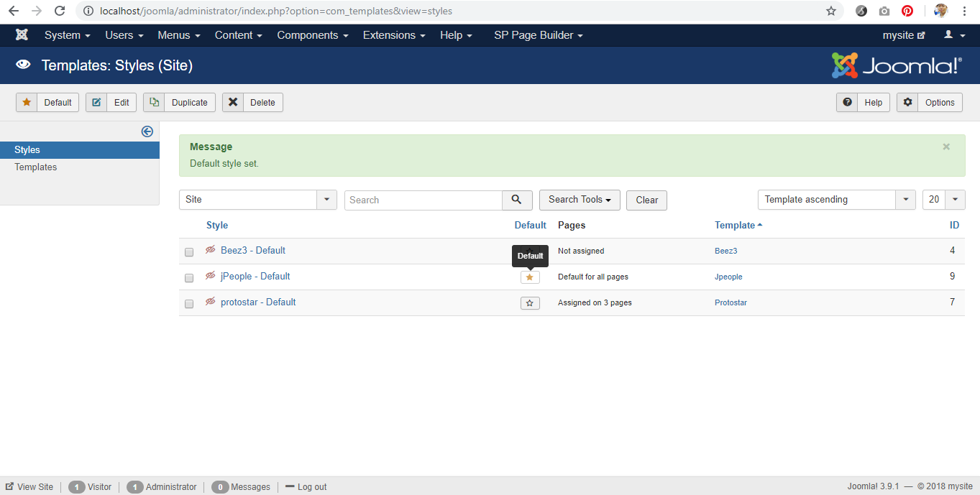980x495 pixels.
Task: Click the magnifier search button
Action: coord(517,200)
